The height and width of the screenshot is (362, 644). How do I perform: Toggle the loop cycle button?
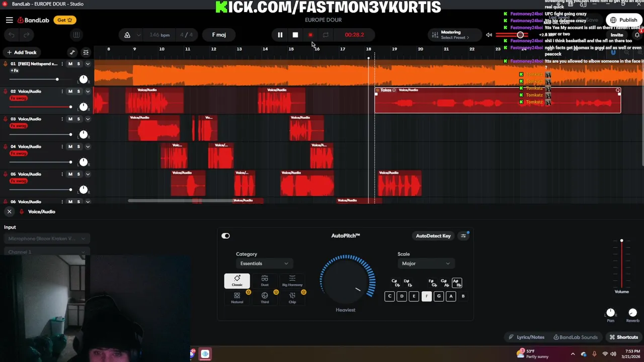[326, 35]
